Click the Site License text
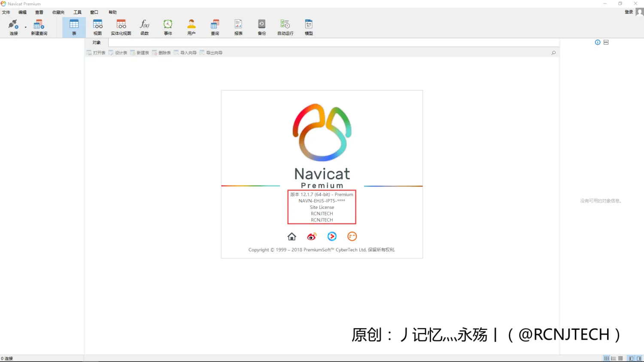644x362 pixels. 322,207
